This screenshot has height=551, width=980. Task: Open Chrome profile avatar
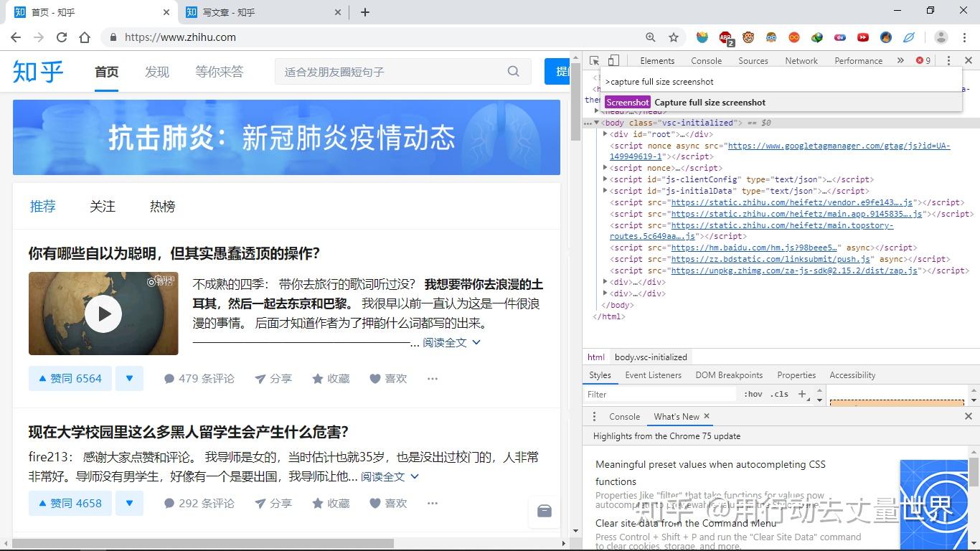[x=941, y=37]
